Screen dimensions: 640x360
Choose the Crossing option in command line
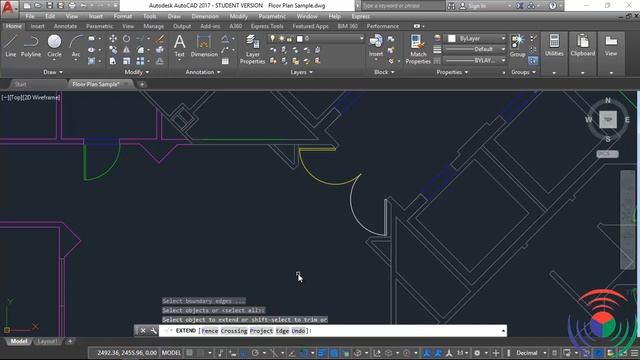click(x=234, y=331)
